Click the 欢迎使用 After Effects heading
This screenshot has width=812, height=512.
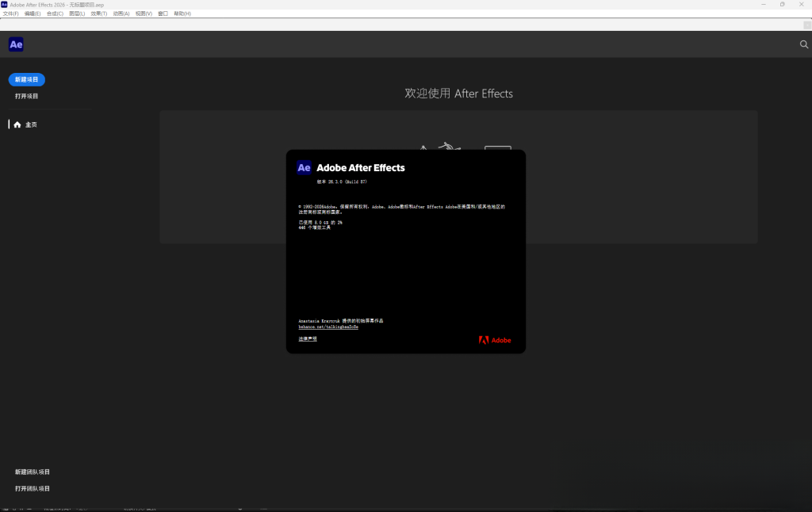(x=459, y=94)
